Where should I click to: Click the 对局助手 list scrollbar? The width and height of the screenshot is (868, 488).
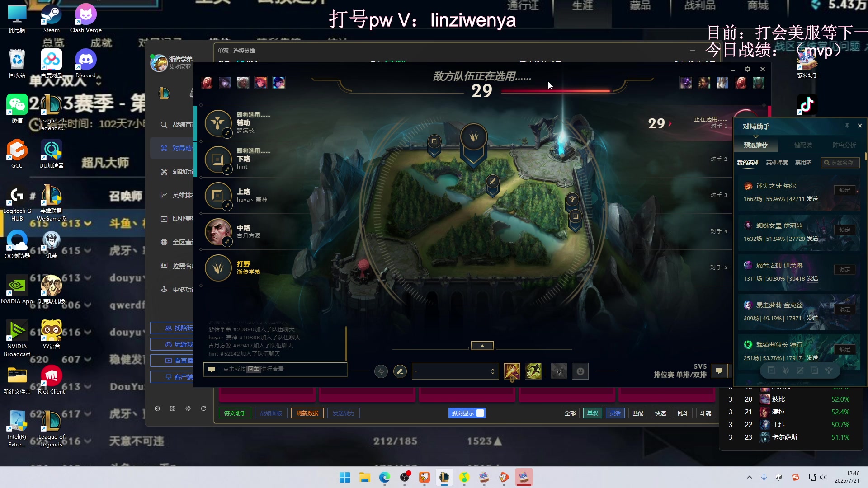(865, 156)
